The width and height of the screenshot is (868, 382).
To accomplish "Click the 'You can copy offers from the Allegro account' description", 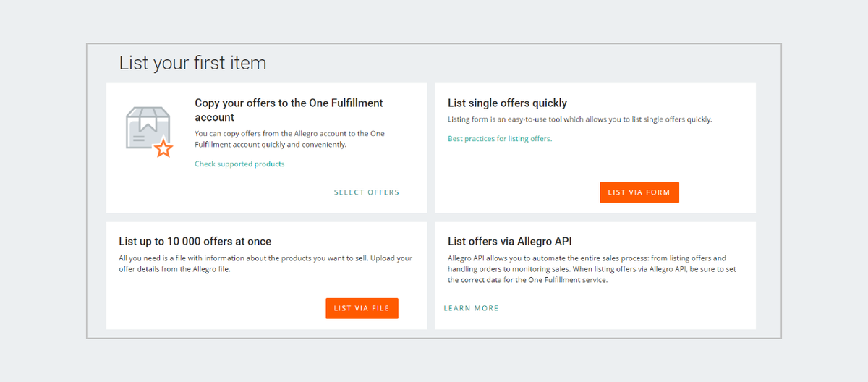I will [290, 139].
